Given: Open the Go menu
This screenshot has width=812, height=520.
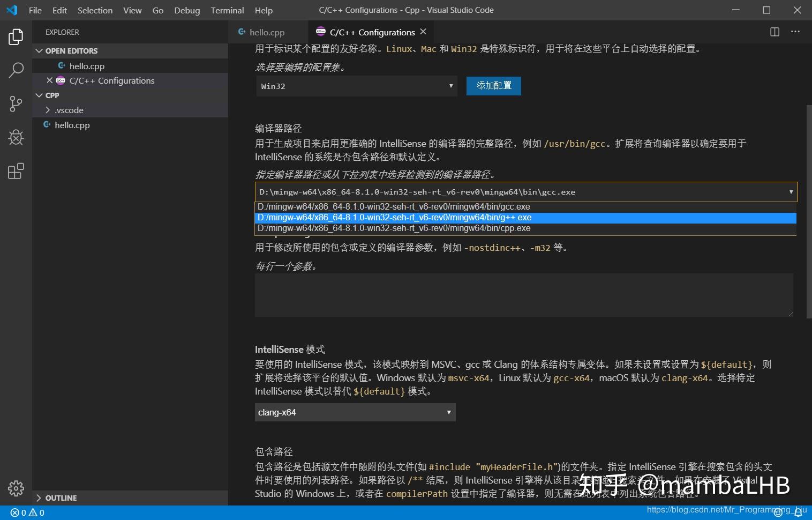Looking at the screenshot, I should click(x=158, y=10).
